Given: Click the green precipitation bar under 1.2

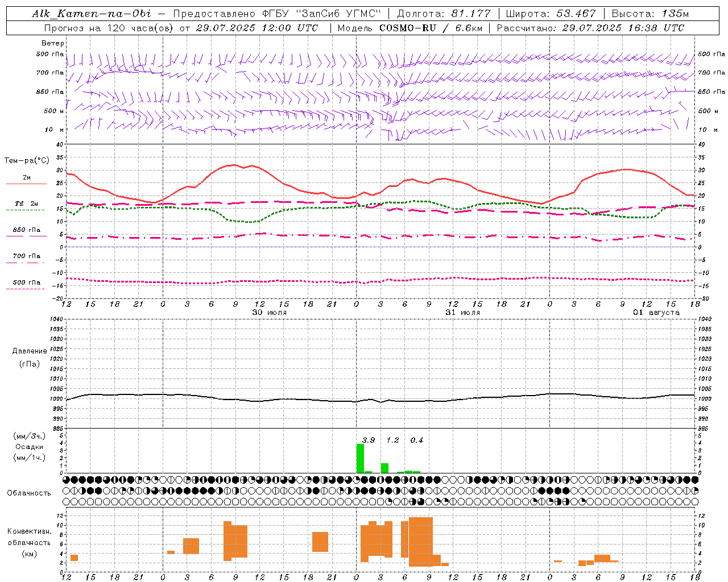Looking at the screenshot, I should pyautogui.click(x=384, y=468).
